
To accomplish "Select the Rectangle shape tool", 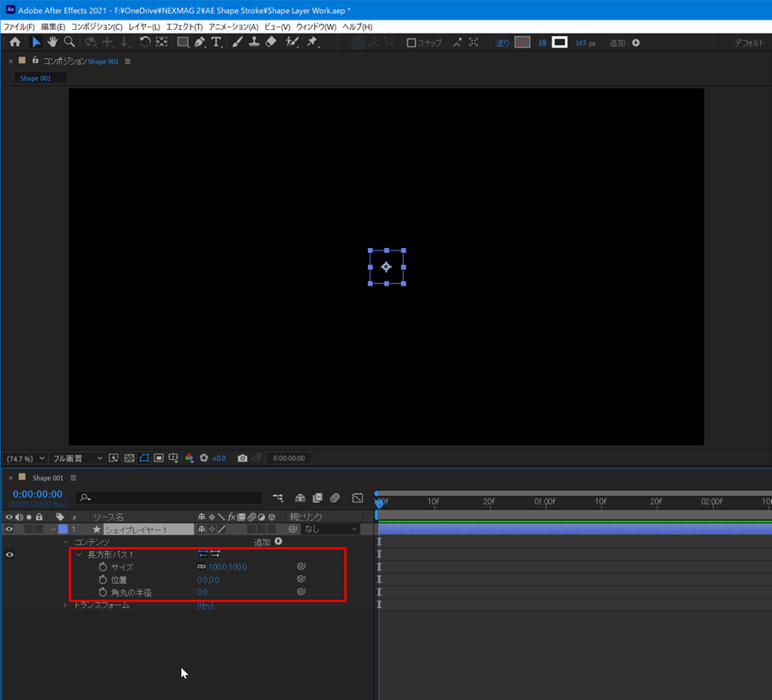I will click(x=183, y=42).
